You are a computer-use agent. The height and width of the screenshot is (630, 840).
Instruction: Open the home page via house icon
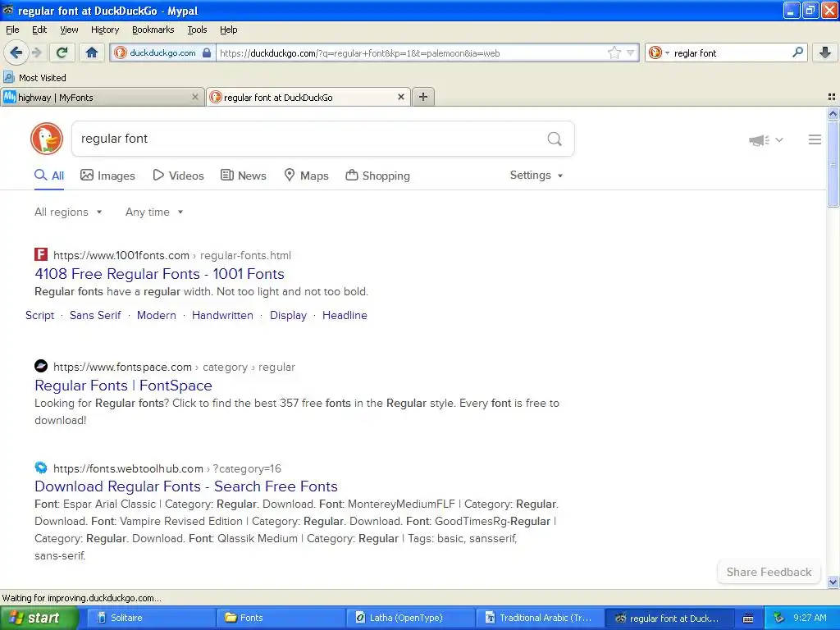pos(92,52)
